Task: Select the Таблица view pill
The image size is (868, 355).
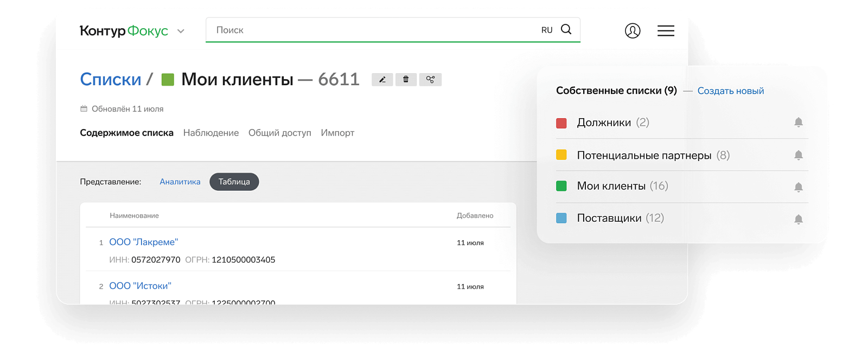Action: pos(234,182)
